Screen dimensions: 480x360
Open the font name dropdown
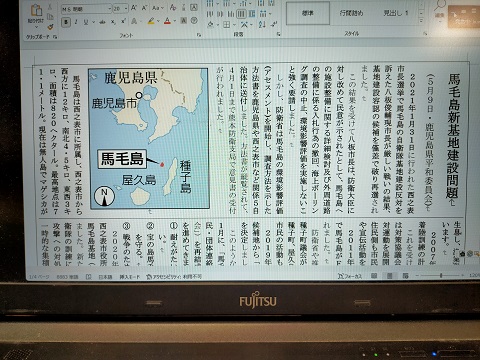pos(87,9)
